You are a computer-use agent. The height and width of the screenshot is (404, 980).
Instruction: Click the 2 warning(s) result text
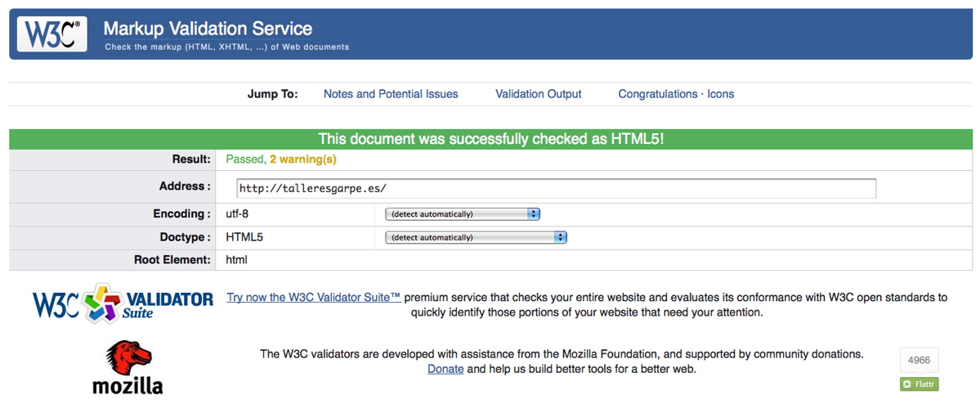point(302,159)
